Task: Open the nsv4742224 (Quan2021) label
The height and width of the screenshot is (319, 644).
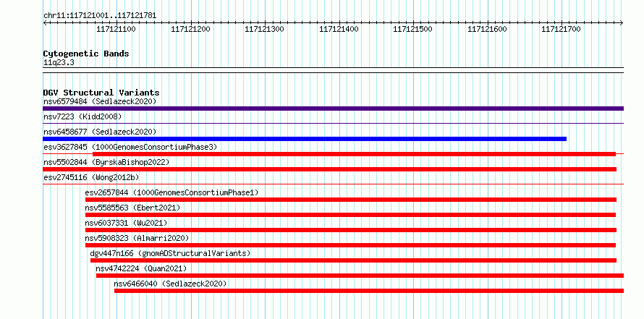Action: [141, 268]
